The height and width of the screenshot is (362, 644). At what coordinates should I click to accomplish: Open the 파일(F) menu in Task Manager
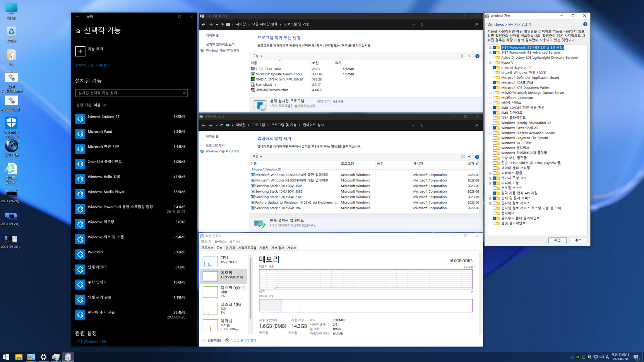tap(206, 242)
